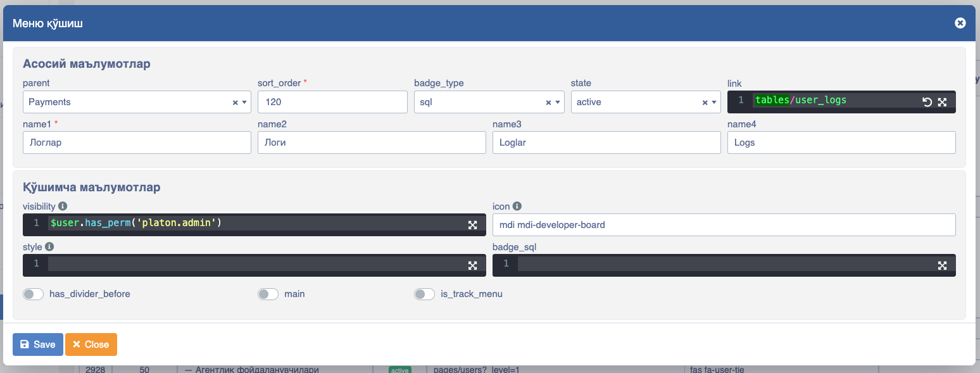Expand the badge_sql code editor fullscreen
Viewport: 980px width, 373px height.
[x=942, y=265]
